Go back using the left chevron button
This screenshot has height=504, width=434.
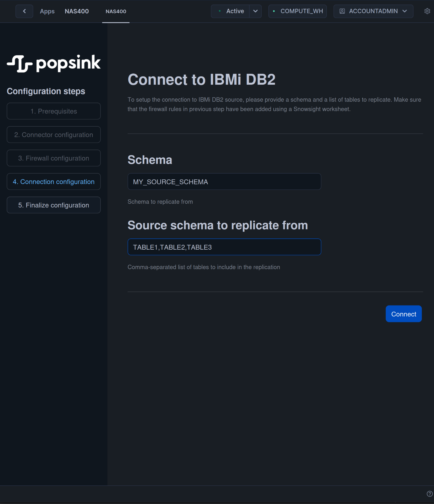[24, 11]
